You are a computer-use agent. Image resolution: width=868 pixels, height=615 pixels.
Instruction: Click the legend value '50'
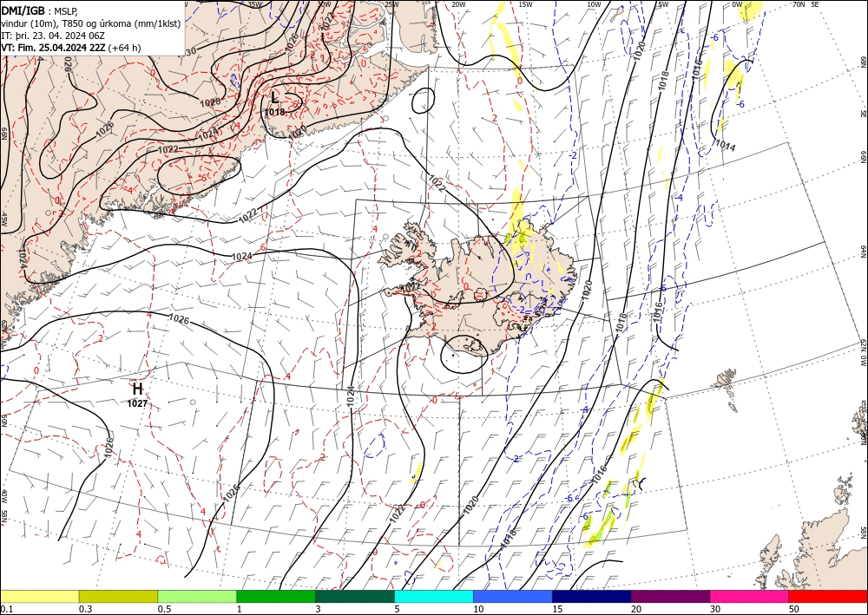(x=794, y=609)
